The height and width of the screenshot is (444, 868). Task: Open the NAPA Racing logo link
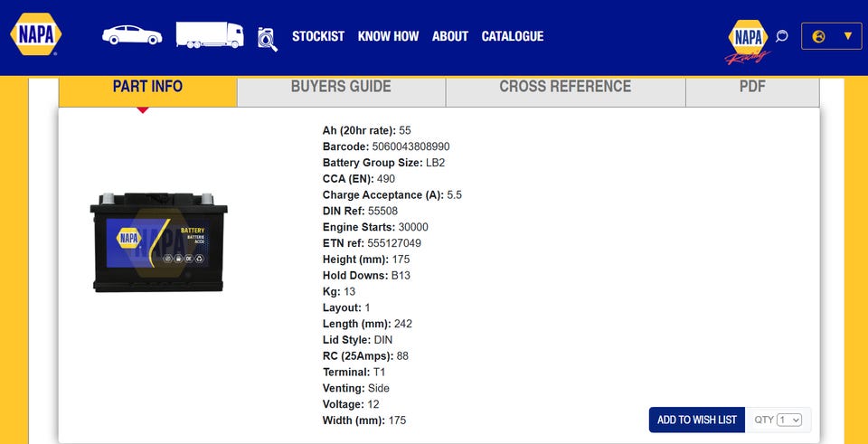click(x=748, y=43)
